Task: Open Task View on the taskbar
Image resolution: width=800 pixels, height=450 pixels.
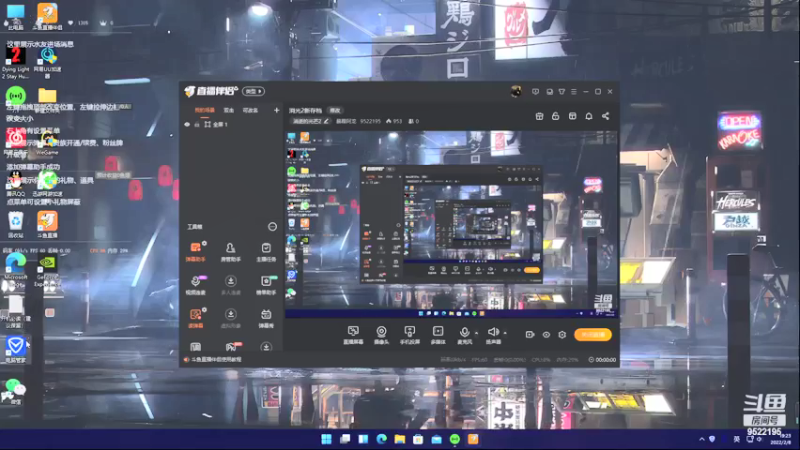Action: tap(345, 439)
